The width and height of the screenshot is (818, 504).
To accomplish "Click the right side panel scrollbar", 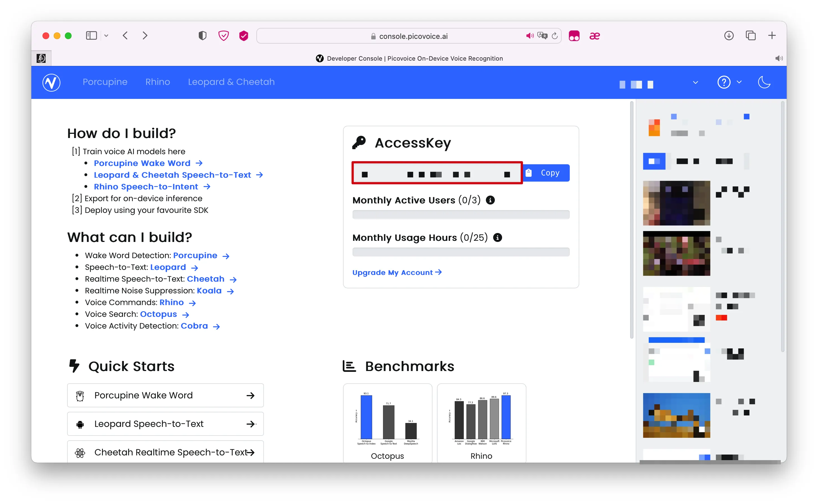I will click(782, 227).
